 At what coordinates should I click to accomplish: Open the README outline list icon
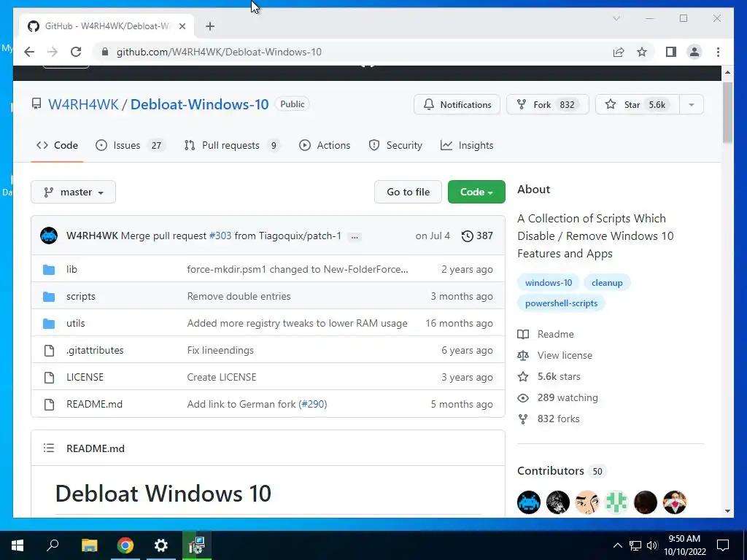[x=49, y=448]
